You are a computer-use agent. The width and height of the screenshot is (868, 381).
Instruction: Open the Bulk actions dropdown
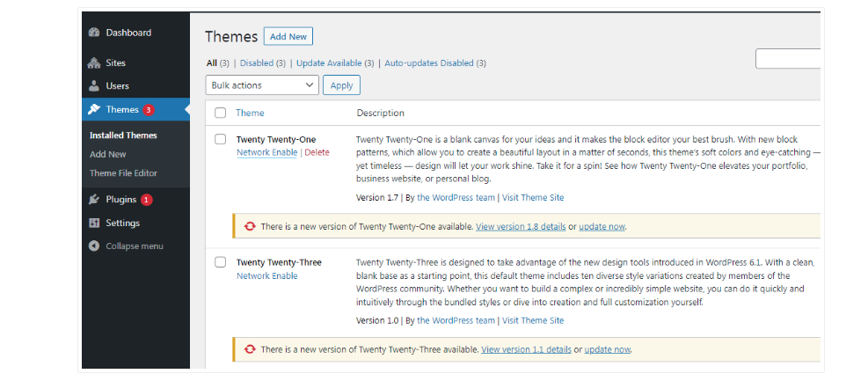click(262, 85)
